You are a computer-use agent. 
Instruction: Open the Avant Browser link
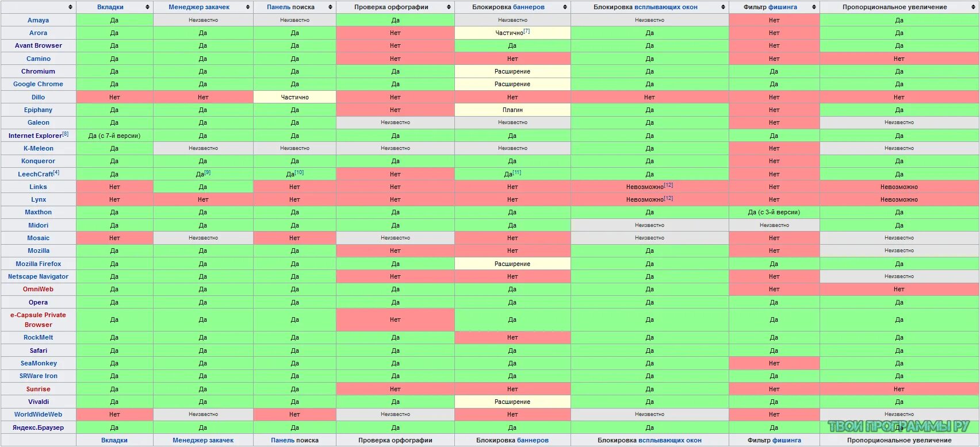click(x=39, y=46)
